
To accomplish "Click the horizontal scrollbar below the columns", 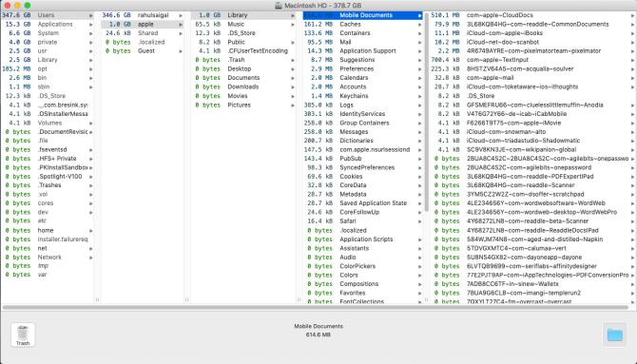I will [x=316, y=308].
